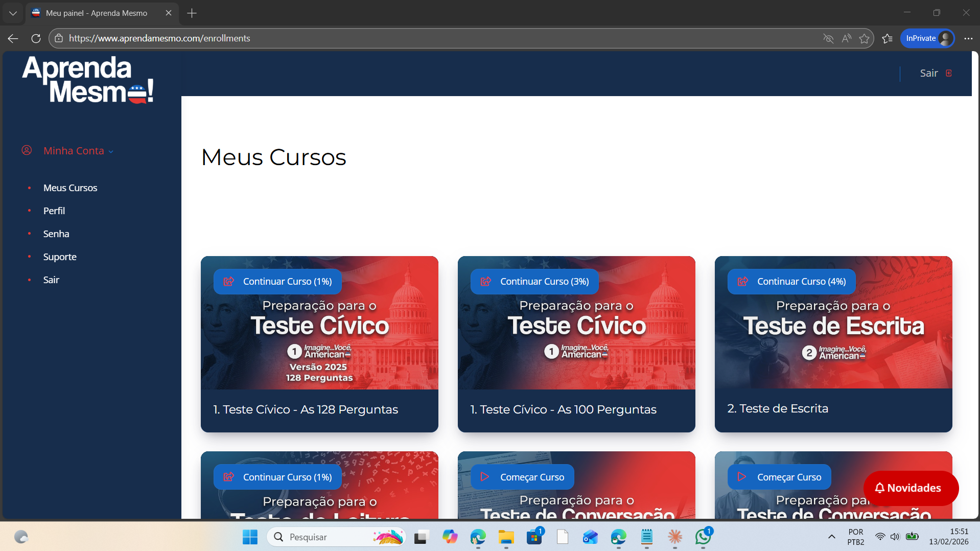The width and height of the screenshot is (980, 551).
Task: Continue the Teste de Escrita course (4%)
Action: tap(791, 282)
